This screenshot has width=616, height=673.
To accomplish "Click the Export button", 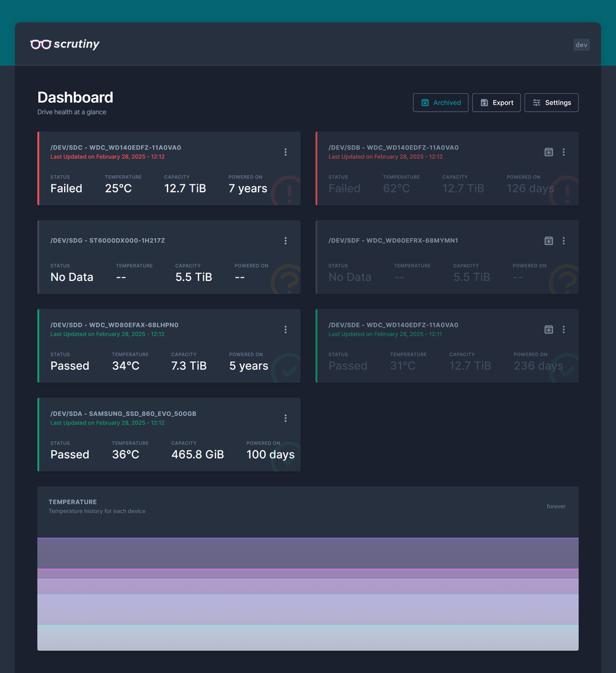I will point(496,103).
